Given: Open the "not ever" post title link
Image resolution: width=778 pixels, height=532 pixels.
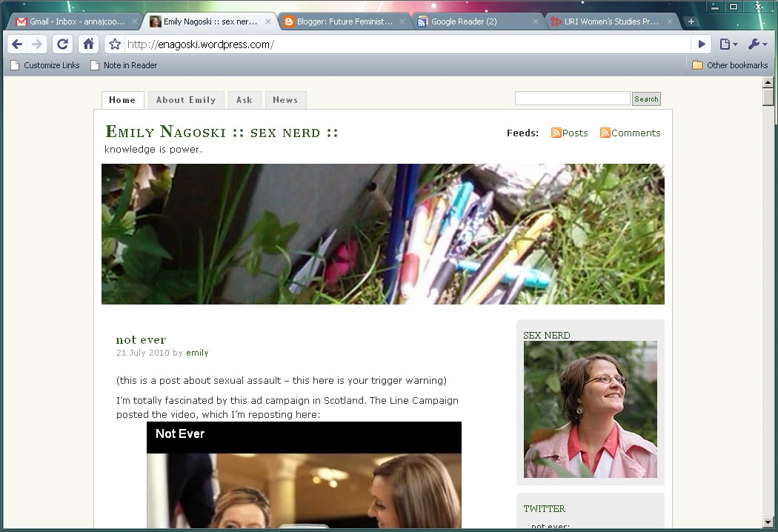Looking at the screenshot, I should tap(141, 340).
